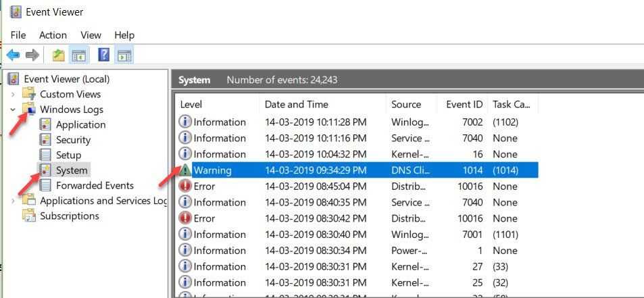Click the Application log icon

point(45,125)
